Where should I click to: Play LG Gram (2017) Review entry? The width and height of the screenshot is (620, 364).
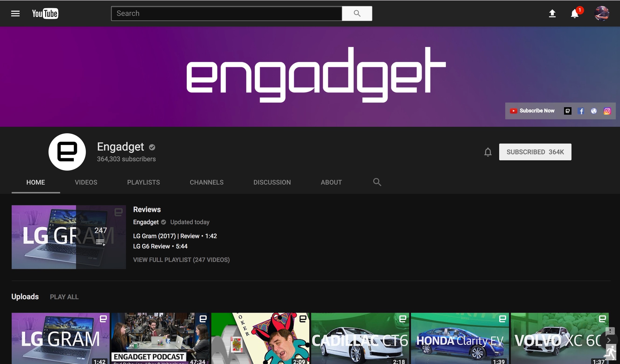point(175,236)
